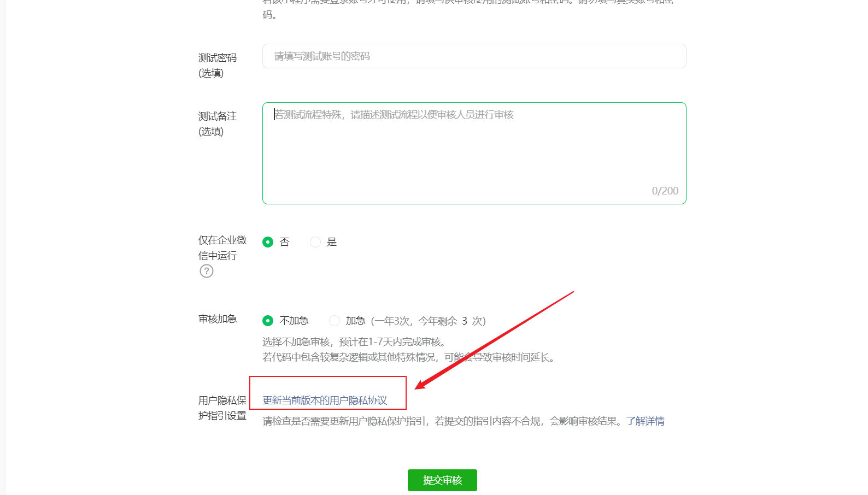Choose the 加急 expedited review radio
This screenshot has width=868, height=495.
[335, 321]
